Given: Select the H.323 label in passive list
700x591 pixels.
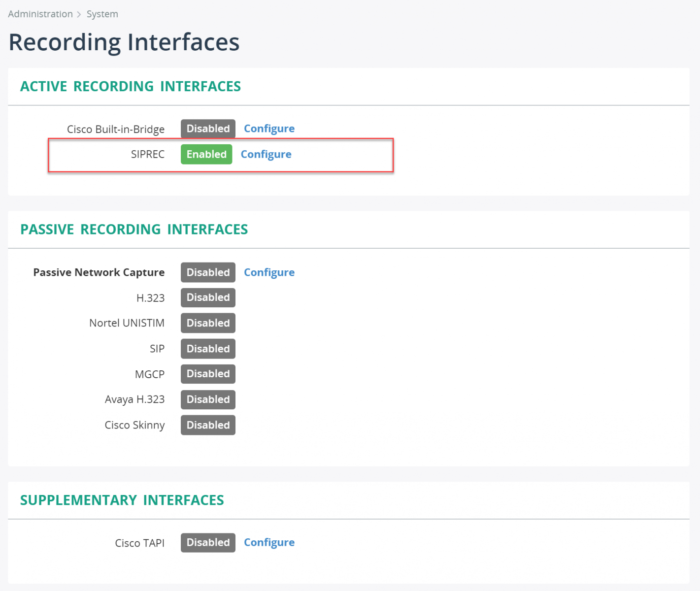Looking at the screenshot, I should coord(150,298).
